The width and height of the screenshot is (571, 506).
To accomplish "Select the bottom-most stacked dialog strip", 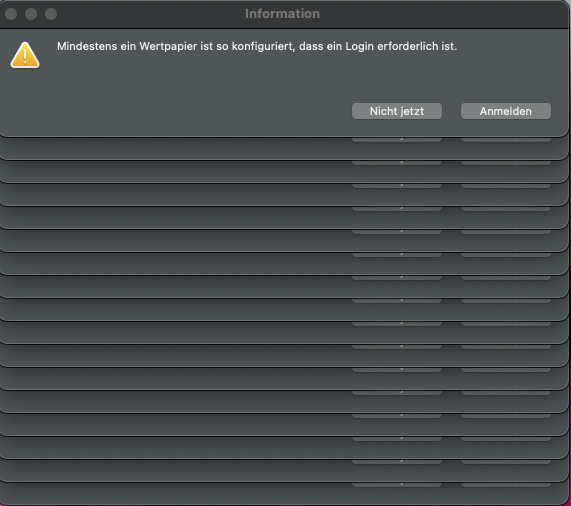I will 284,494.
